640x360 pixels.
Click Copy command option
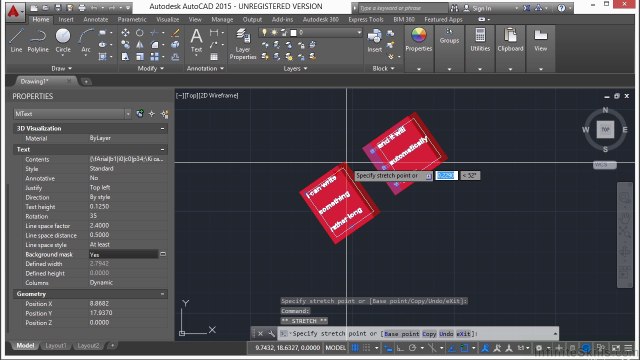pos(429,334)
